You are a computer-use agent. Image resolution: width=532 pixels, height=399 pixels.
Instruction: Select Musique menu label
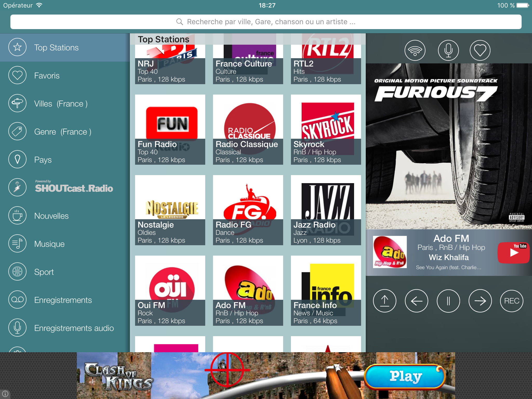tap(49, 244)
